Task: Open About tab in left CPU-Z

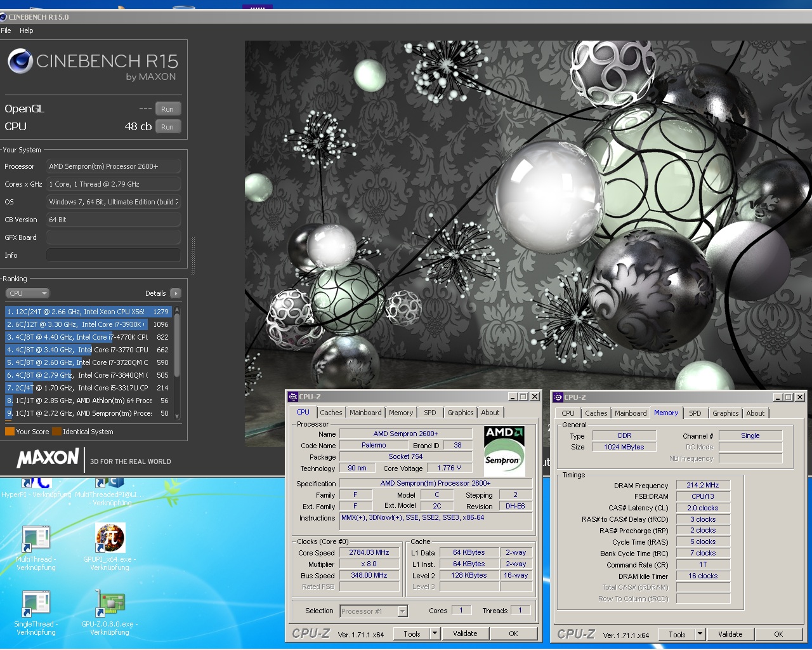Action: pos(490,413)
